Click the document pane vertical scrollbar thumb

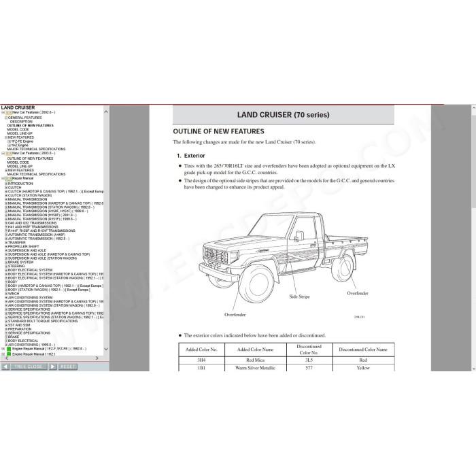473,161
